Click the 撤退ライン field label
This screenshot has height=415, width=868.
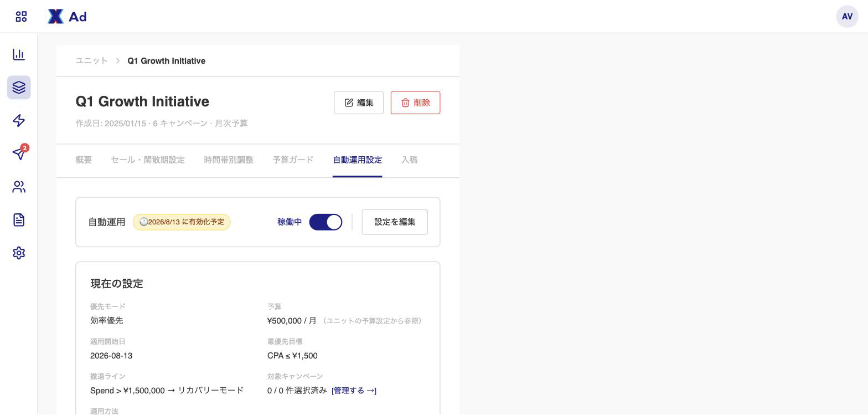(x=108, y=376)
